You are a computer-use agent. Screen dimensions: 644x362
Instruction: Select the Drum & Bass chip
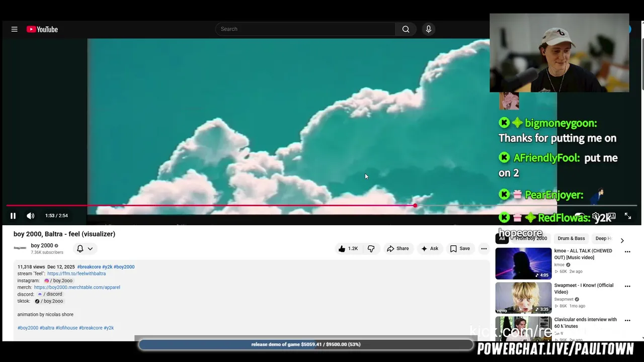[x=571, y=238]
